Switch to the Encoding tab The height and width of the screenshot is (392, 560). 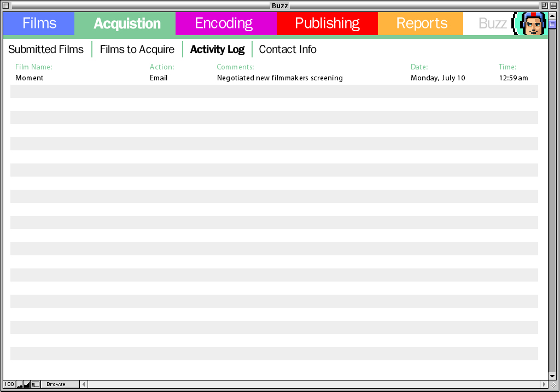[x=226, y=24]
